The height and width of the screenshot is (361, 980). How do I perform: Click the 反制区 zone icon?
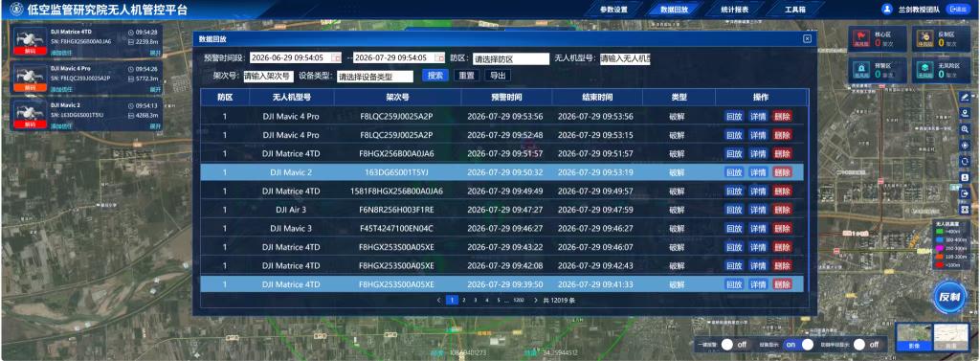click(925, 39)
